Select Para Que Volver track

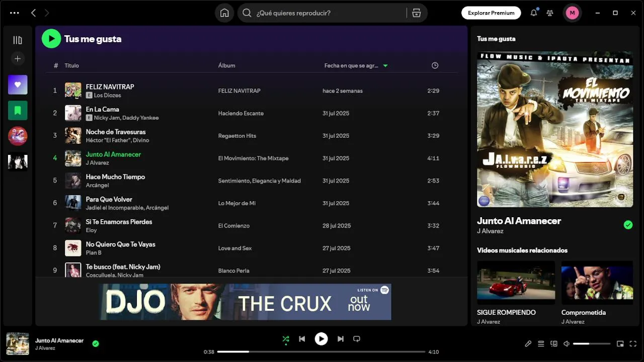[x=109, y=200]
